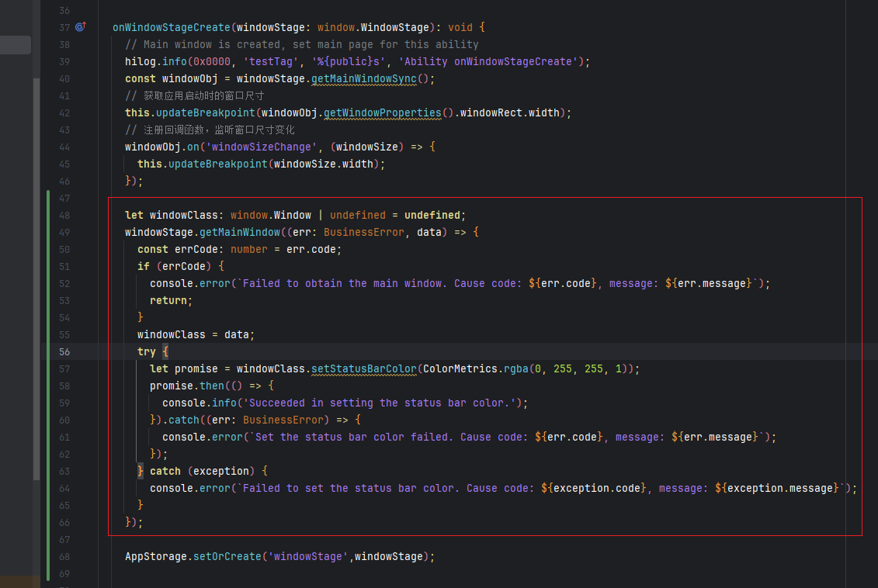Select the highlighted item in the left panel
Image resolution: width=878 pixels, height=588 pixels.
16,45
